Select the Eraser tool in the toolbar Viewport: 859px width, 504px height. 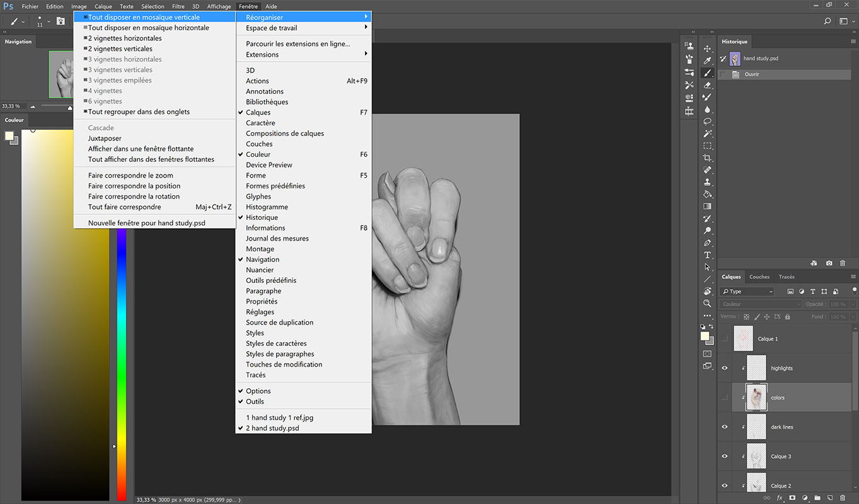(x=707, y=85)
